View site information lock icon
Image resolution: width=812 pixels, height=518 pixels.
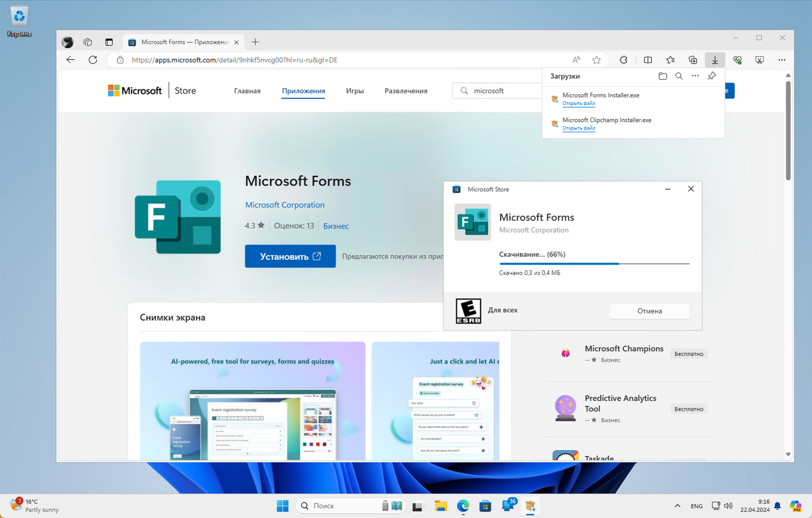coord(120,60)
